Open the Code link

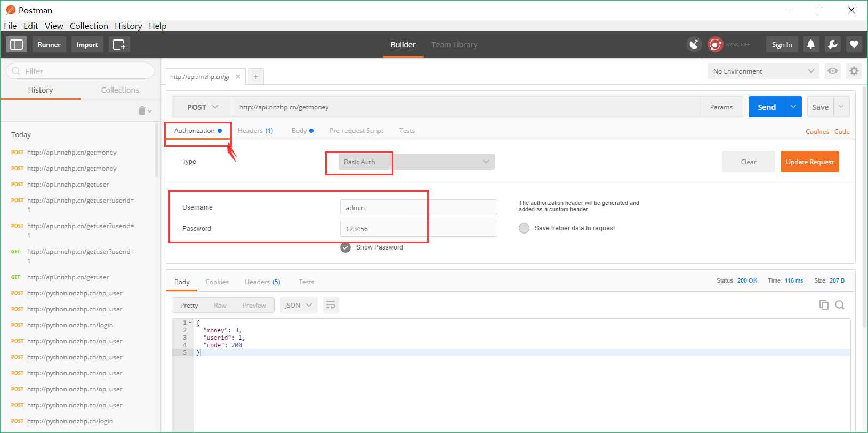coord(842,132)
